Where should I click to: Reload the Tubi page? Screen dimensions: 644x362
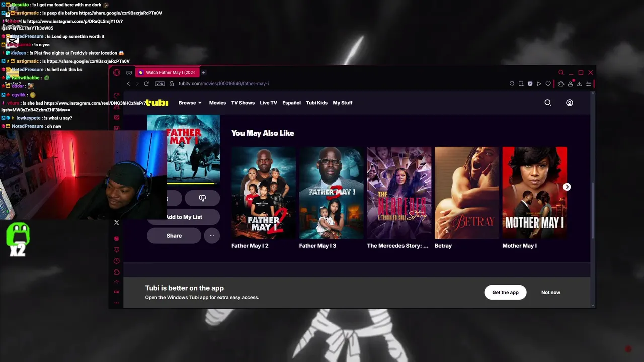pyautogui.click(x=146, y=84)
